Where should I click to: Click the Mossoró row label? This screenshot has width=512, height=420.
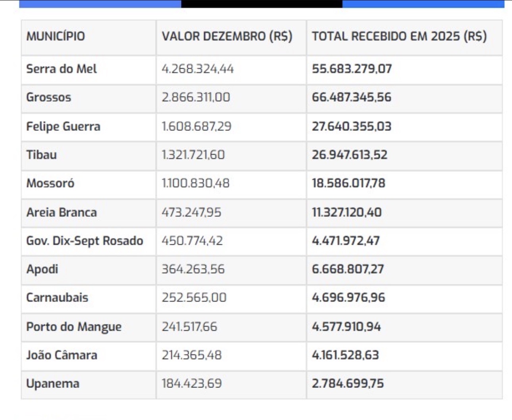point(50,183)
